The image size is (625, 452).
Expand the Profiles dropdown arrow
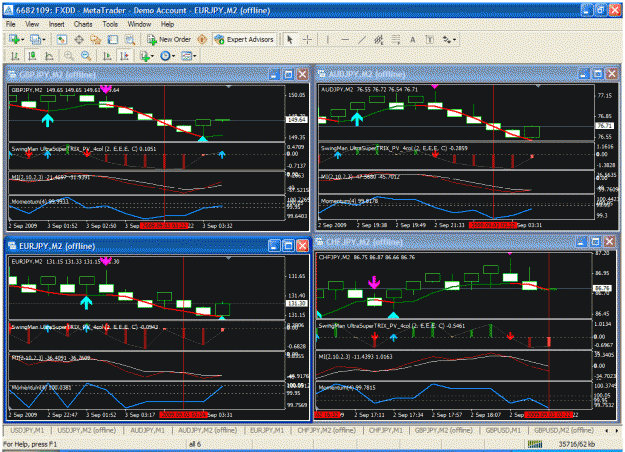pos(44,39)
